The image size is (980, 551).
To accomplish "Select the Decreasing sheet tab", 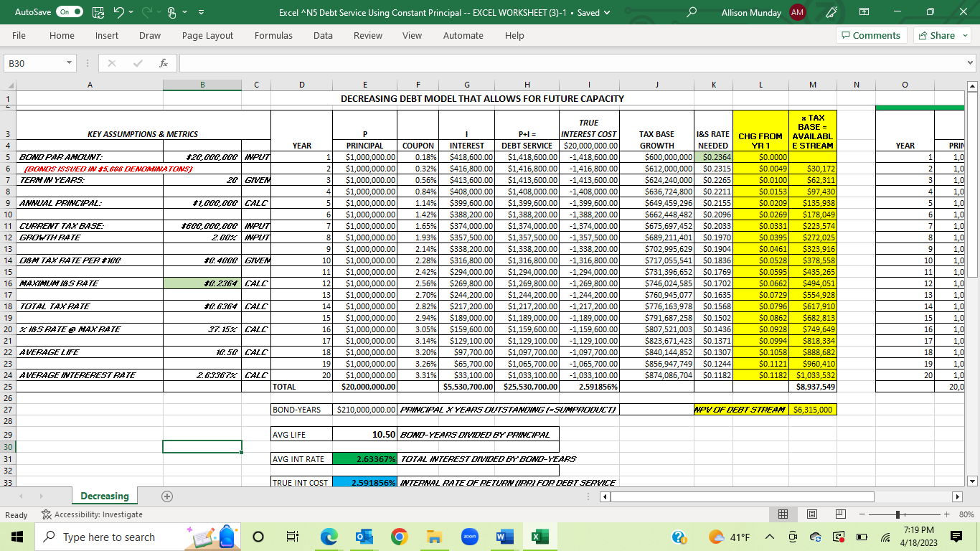I will (105, 496).
